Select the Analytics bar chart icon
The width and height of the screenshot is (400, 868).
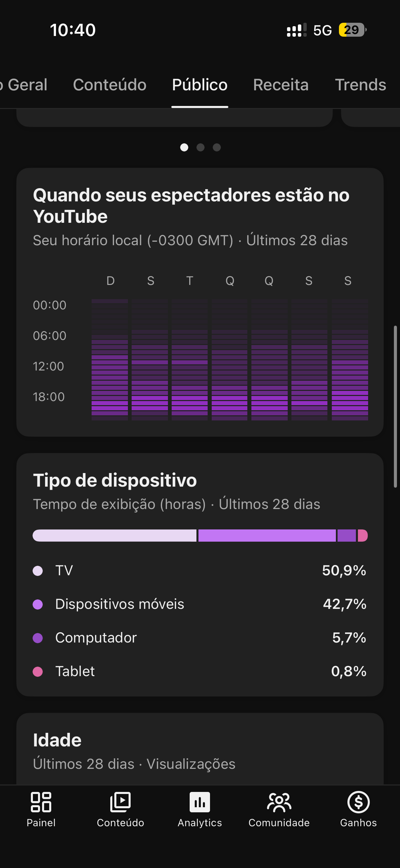click(x=200, y=802)
